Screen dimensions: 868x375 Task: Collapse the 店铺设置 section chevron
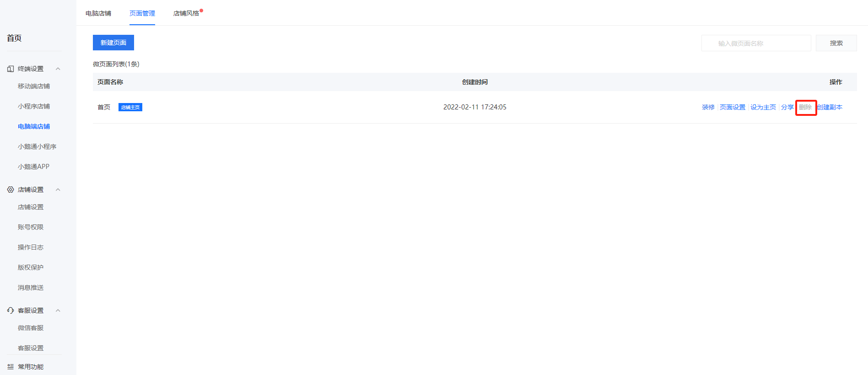point(58,190)
